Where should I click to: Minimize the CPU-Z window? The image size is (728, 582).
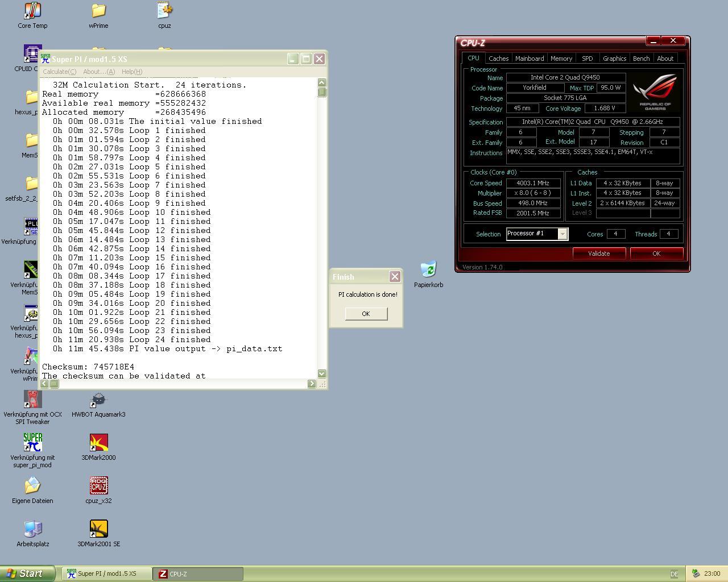click(x=653, y=41)
